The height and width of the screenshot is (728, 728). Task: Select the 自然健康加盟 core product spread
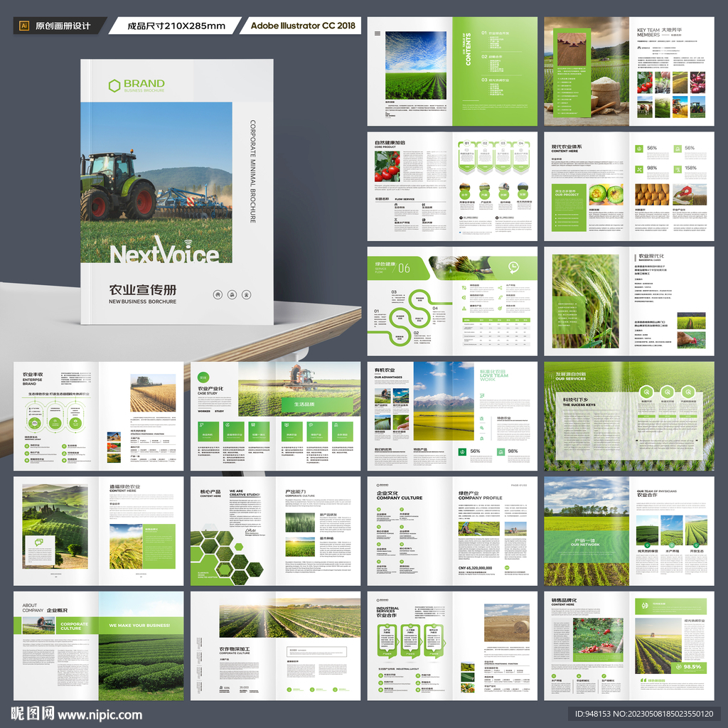(452, 186)
